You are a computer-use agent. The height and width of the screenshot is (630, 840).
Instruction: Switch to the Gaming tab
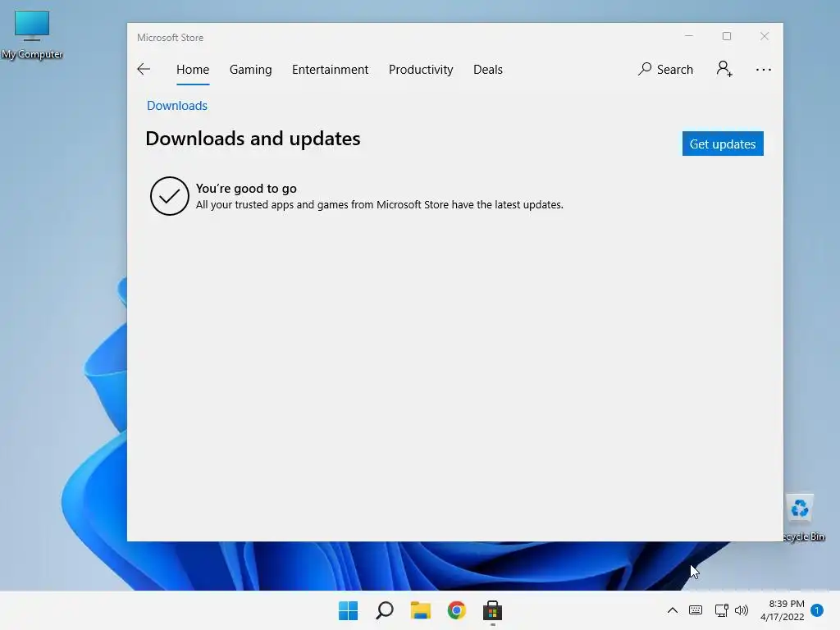250,70
